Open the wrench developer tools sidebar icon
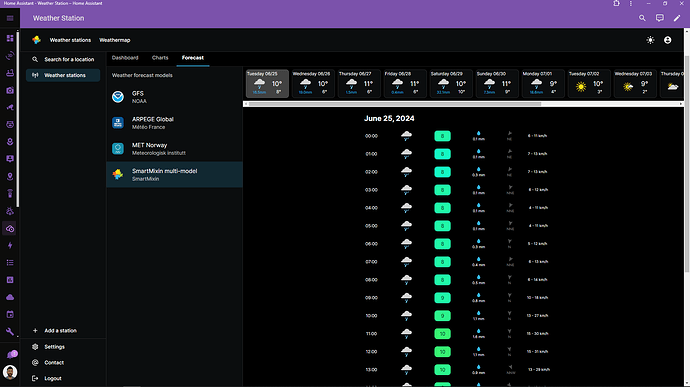 click(10, 332)
